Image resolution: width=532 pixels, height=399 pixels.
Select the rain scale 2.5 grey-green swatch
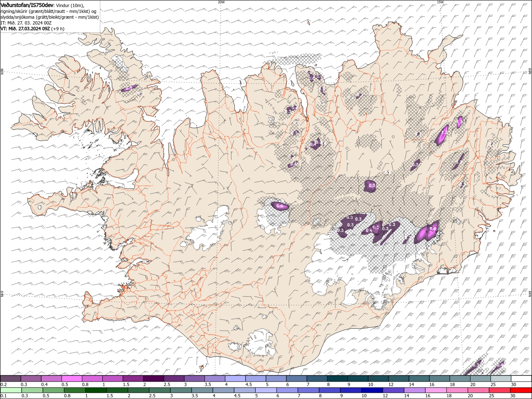click(x=159, y=390)
